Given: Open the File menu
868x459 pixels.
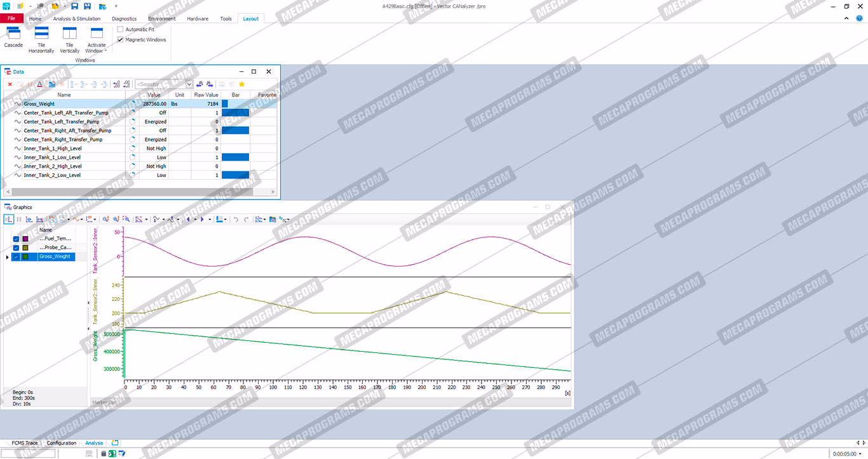Looking at the screenshot, I should tap(11, 18).
